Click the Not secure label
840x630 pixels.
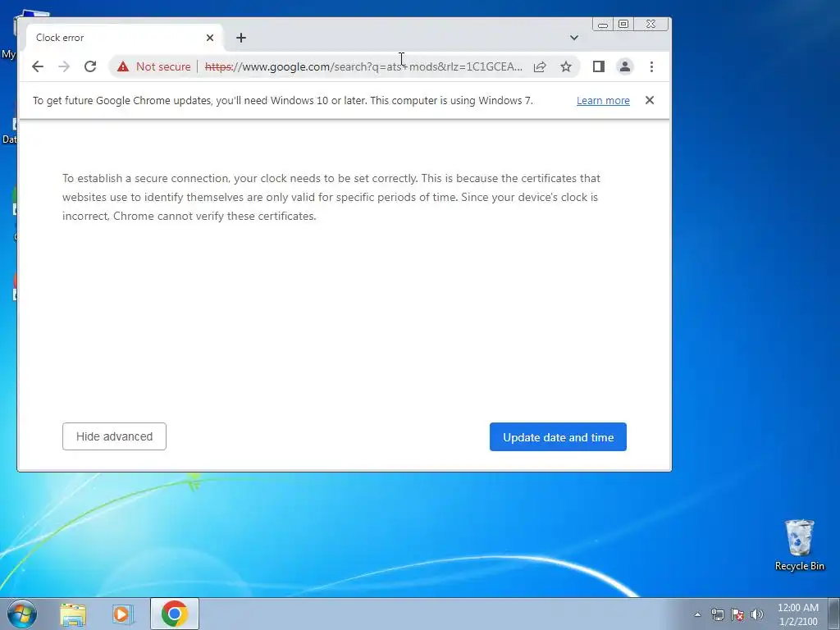tap(163, 66)
